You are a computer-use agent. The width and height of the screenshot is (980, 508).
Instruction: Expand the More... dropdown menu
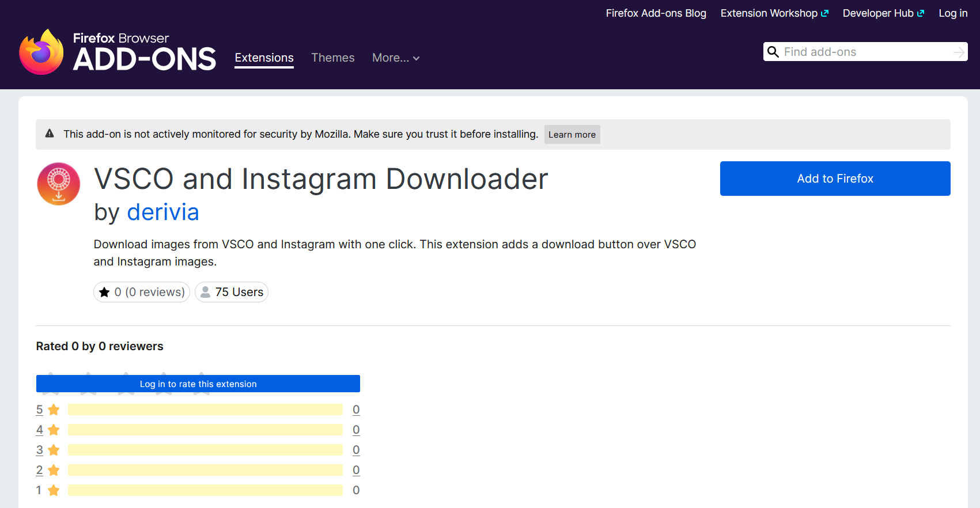[x=396, y=58]
